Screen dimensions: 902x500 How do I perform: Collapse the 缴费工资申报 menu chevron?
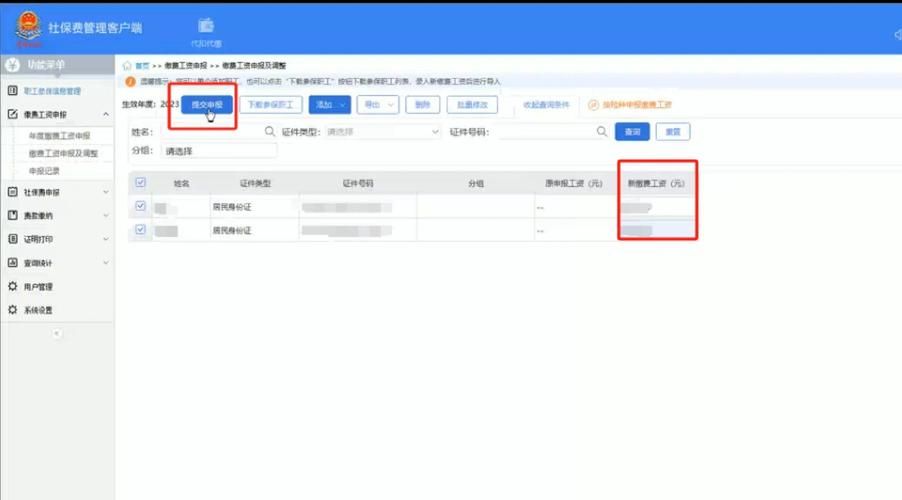coord(106,114)
